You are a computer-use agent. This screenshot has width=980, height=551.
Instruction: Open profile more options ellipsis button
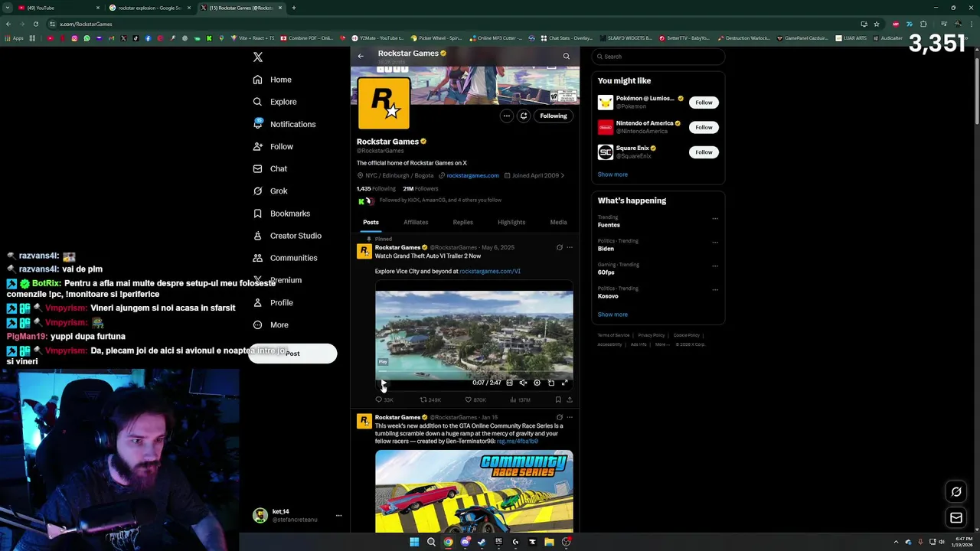point(506,116)
